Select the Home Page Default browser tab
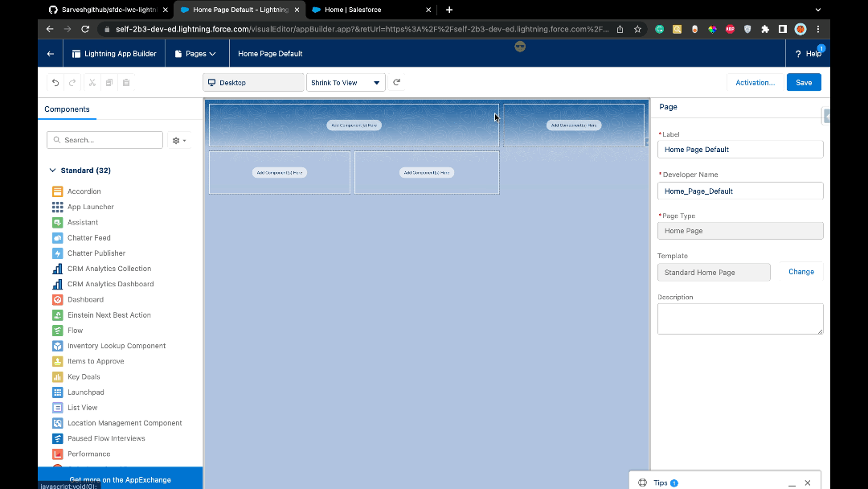This screenshot has height=489, width=868. [240, 10]
